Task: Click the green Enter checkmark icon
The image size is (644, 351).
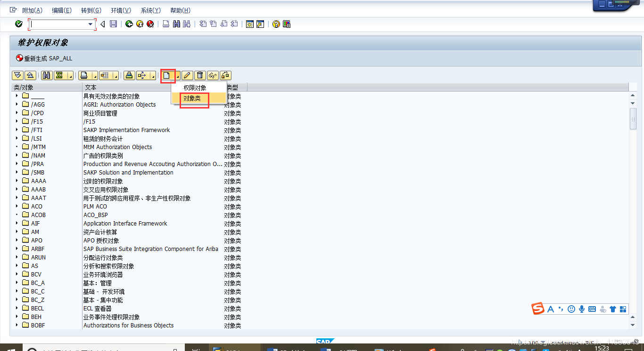Action: click(19, 24)
